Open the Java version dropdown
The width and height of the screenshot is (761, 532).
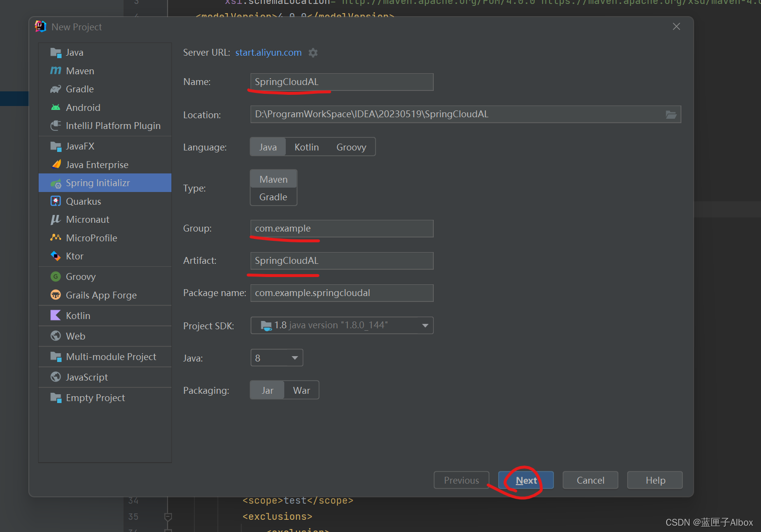(276, 358)
